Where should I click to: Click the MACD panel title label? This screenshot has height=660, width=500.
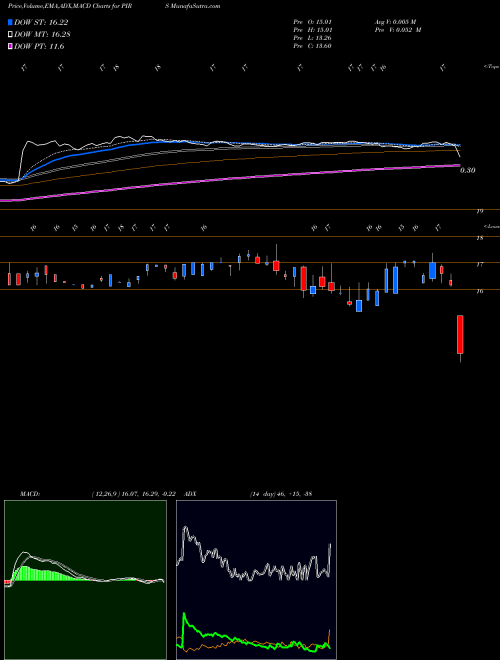pyautogui.click(x=30, y=494)
